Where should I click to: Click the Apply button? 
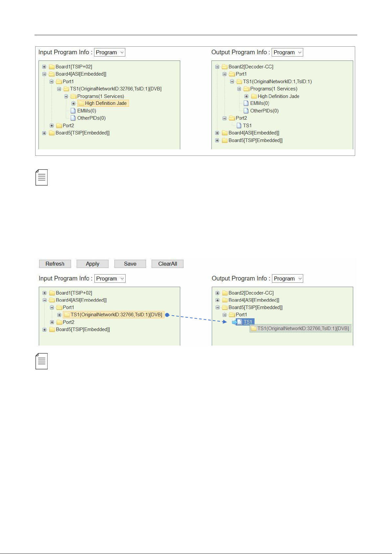92,264
